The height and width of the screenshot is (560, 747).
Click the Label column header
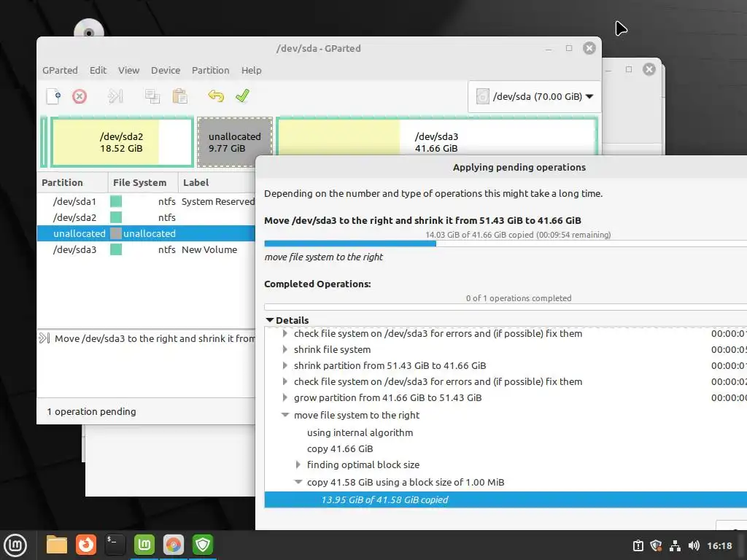[x=217, y=182]
